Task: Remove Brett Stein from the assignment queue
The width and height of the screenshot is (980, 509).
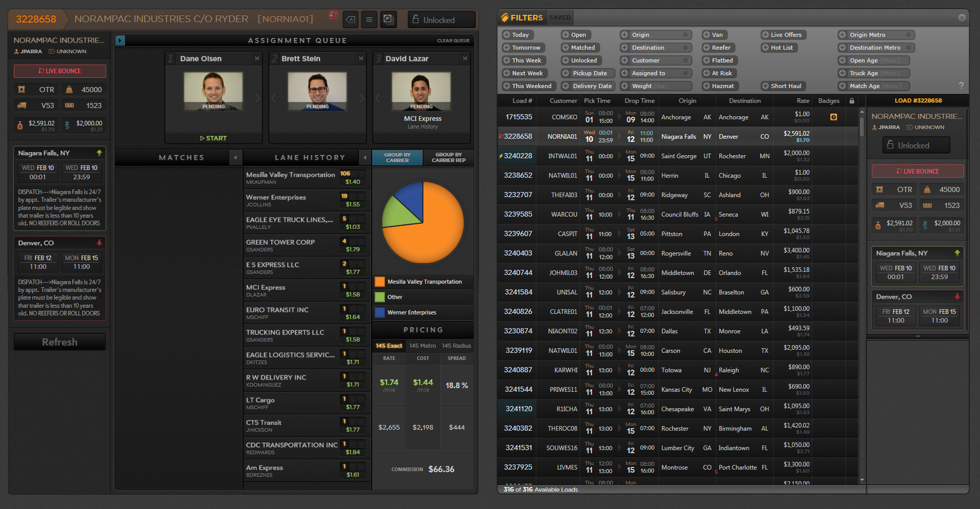Action: [361, 58]
